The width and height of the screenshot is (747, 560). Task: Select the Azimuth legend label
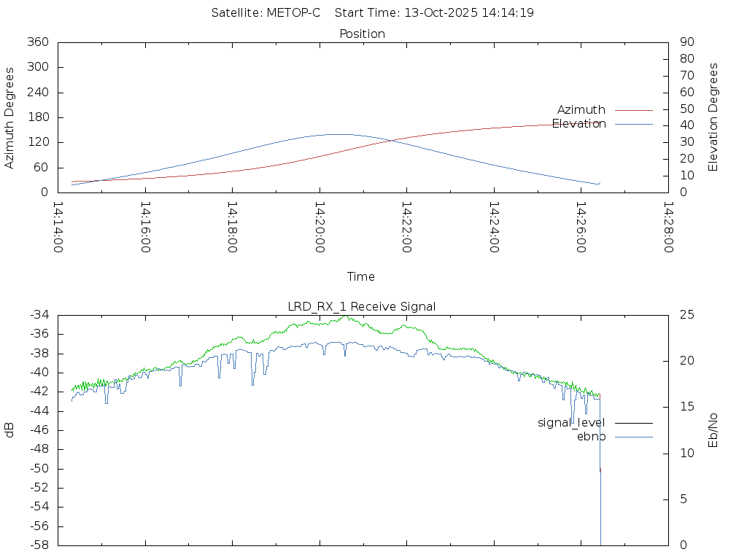tap(581, 110)
